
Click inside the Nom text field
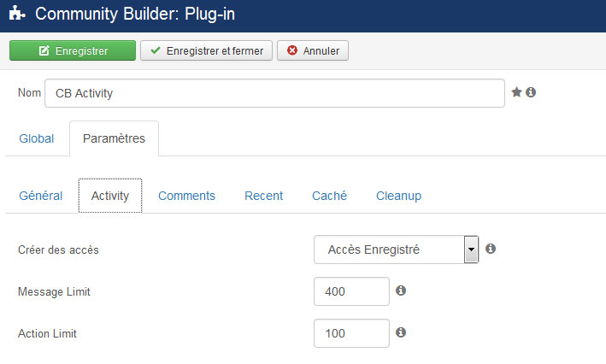[x=274, y=93]
